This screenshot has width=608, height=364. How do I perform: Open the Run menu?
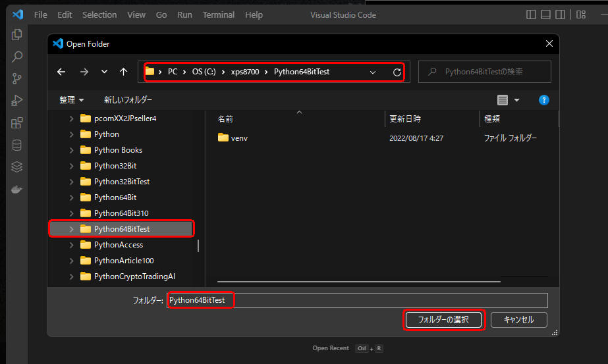184,14
